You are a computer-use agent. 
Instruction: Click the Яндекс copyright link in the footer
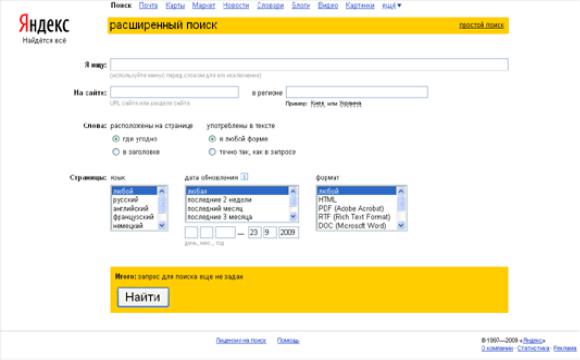pyautogui.click(x=533, y=340)
